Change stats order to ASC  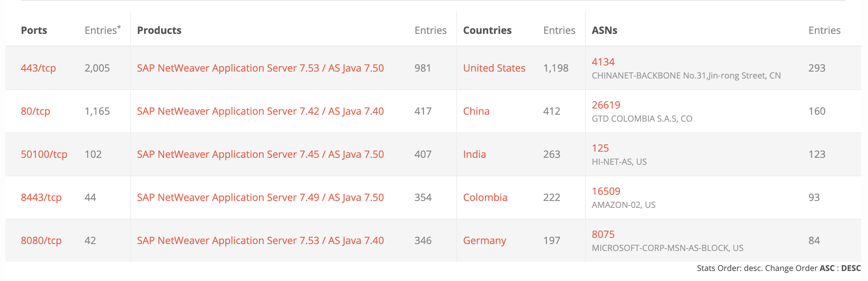pyautogui.click(x=827, y=268)
